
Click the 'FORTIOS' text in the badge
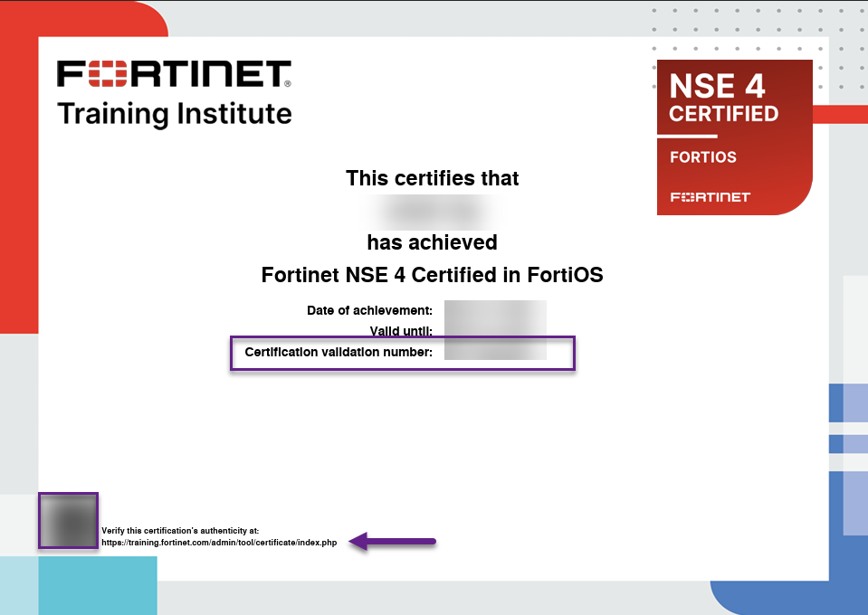(703, 157)
